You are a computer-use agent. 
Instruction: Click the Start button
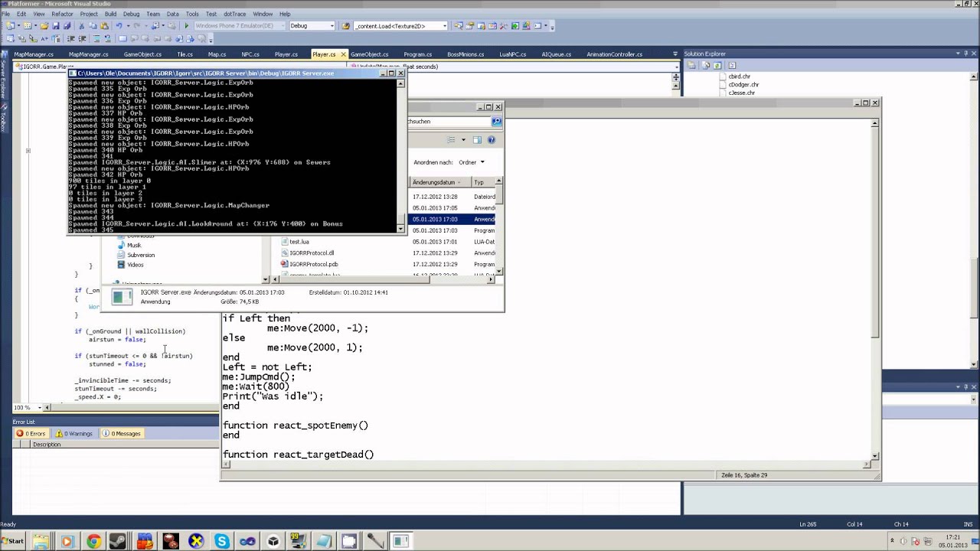pos(12,541)
